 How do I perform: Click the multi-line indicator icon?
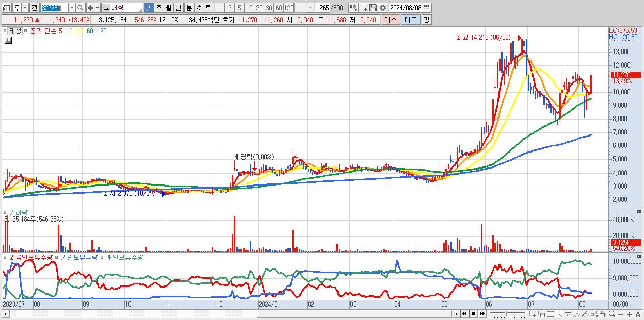(585, 314)
